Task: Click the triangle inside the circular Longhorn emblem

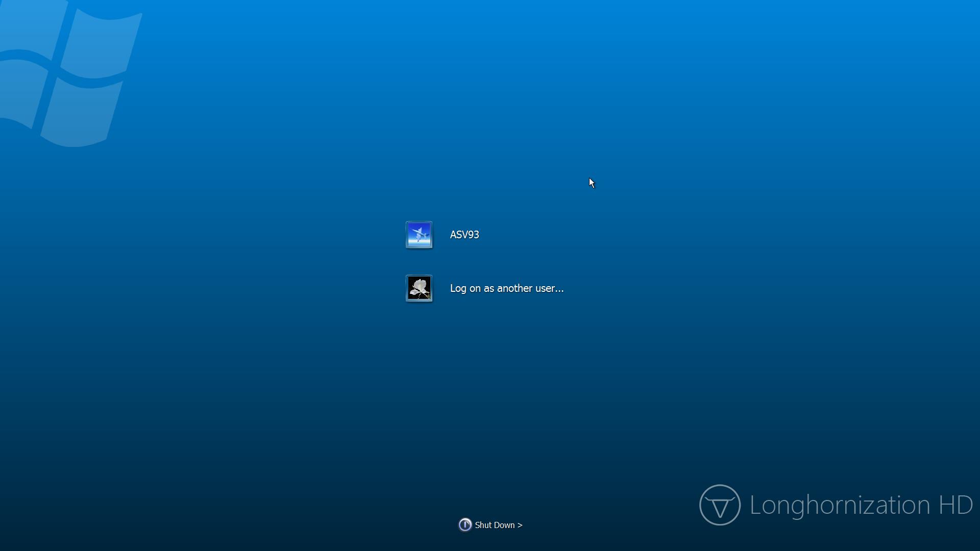Action: (x=720, y=507)
